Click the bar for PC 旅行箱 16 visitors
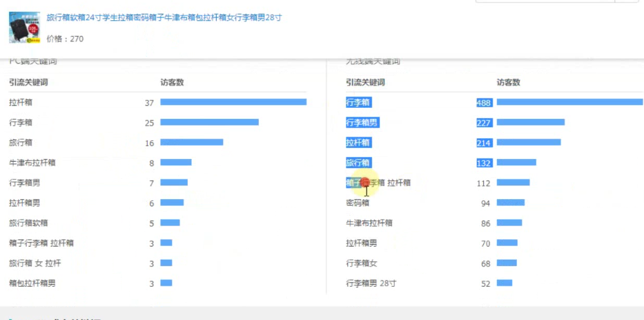Image resolution: width=644 pixels, height=320 pixels. click(x=191, y=142)
